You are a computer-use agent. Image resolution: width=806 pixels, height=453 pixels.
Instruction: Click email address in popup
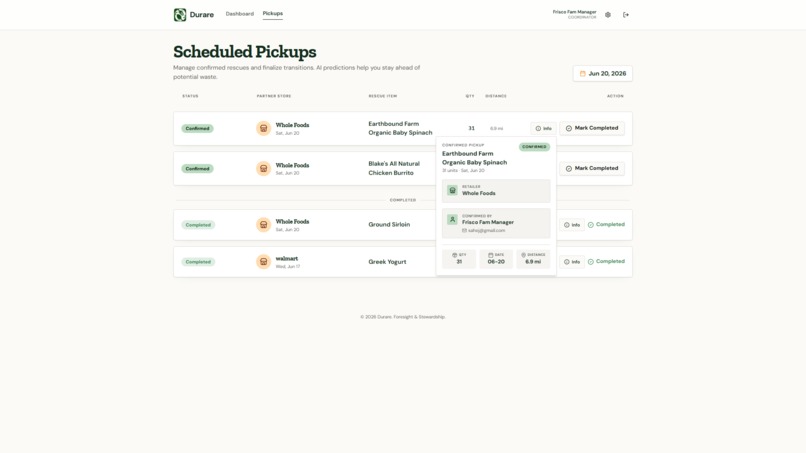[486, 230]
